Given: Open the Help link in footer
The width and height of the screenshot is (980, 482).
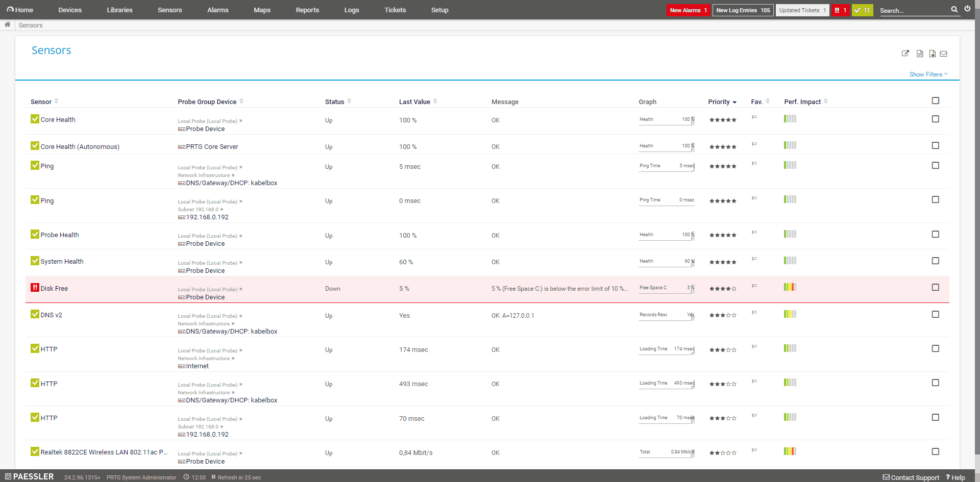Looking at the screenshot, I should pos(955,477).
